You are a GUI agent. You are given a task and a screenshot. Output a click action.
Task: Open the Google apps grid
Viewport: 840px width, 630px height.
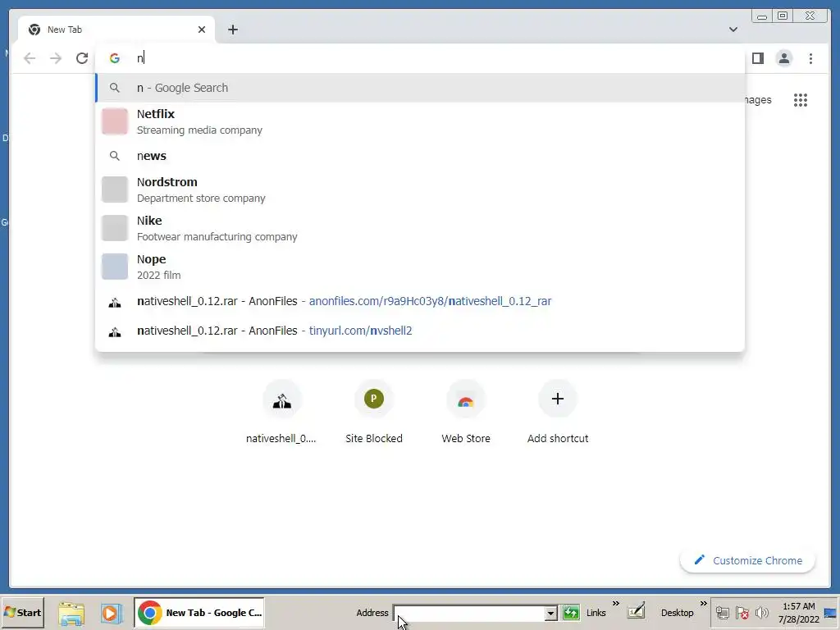tap(801, 100)
